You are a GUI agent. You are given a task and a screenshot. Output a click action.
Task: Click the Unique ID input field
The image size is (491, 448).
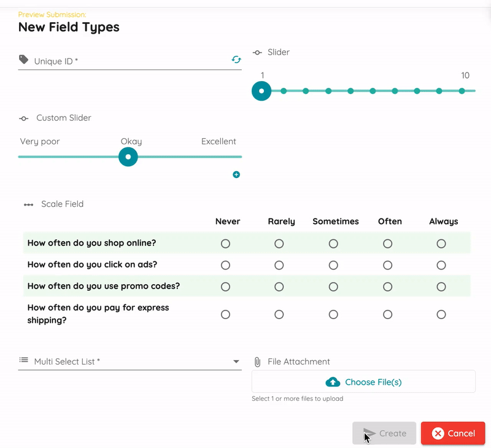pos(130,61)
